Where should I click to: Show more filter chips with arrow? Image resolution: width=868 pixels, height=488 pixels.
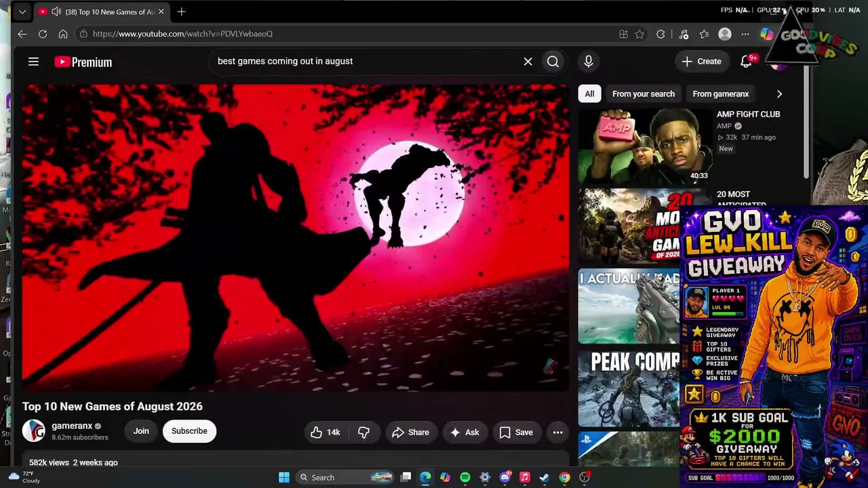click(x=779, y=94)
